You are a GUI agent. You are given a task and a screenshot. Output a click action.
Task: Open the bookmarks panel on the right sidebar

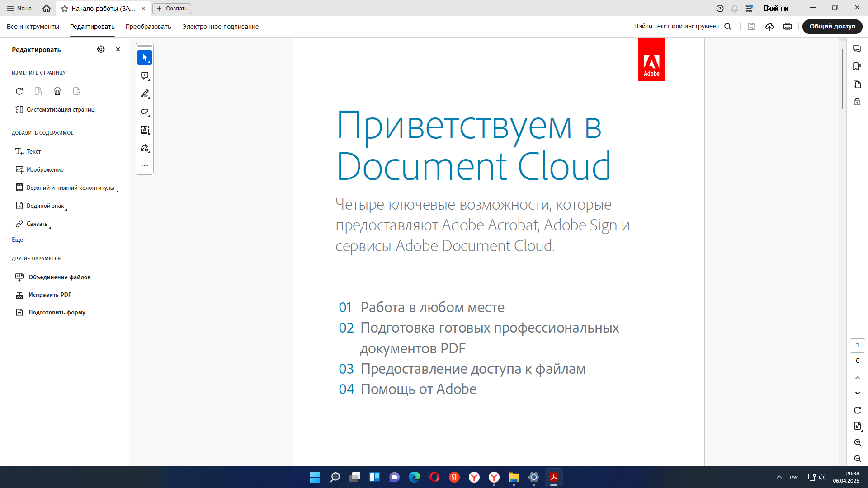(x=857, y=66)
